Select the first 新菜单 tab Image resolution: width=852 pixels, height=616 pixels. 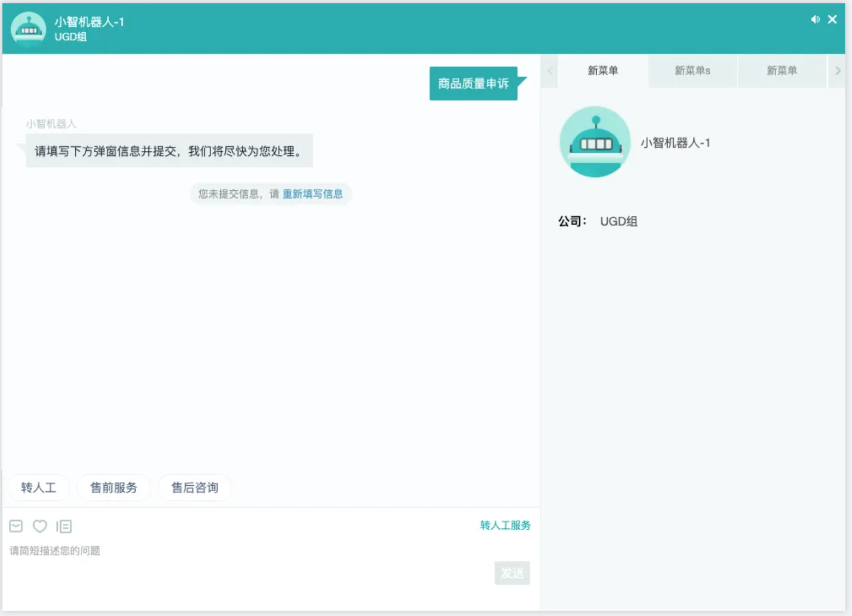click(x=603, y=71)
